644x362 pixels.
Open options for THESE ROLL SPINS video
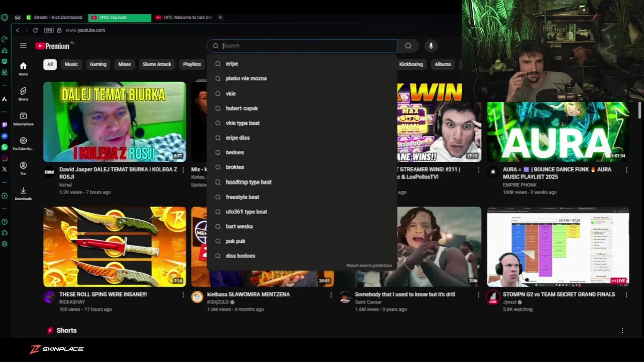(183, 295)
